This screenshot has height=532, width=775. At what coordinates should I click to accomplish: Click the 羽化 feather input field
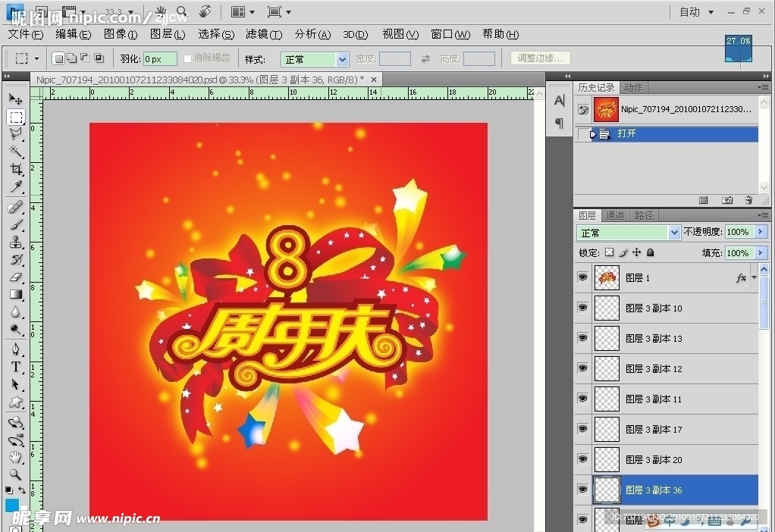(x=160, y=59)
